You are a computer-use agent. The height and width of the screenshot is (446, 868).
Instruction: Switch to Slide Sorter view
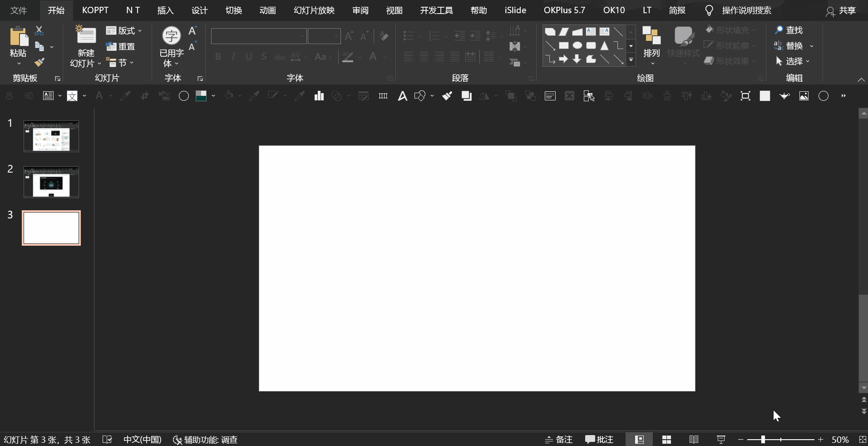coord(666,440)
